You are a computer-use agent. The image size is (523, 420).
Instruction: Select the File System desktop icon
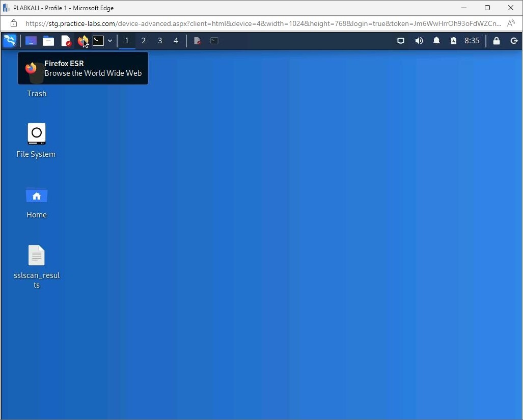click(x=37, y=134)
